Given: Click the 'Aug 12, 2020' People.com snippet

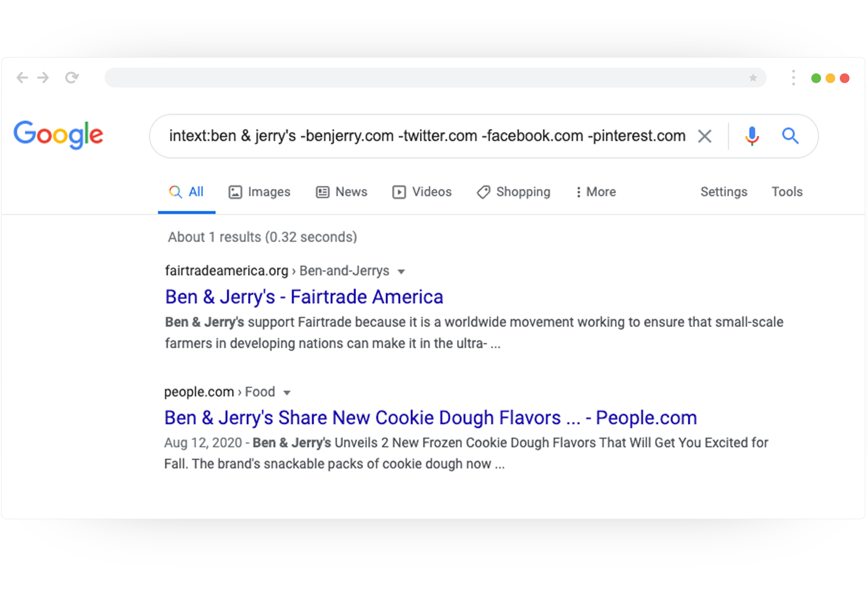Looking at the screenshot, I should tap(466, 453).
